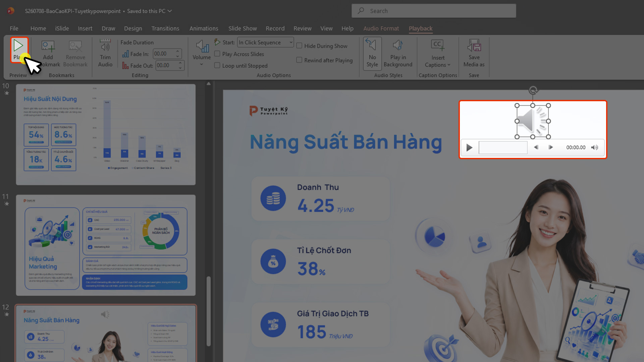Switch to iSlide tab

[x=62, y=28]
